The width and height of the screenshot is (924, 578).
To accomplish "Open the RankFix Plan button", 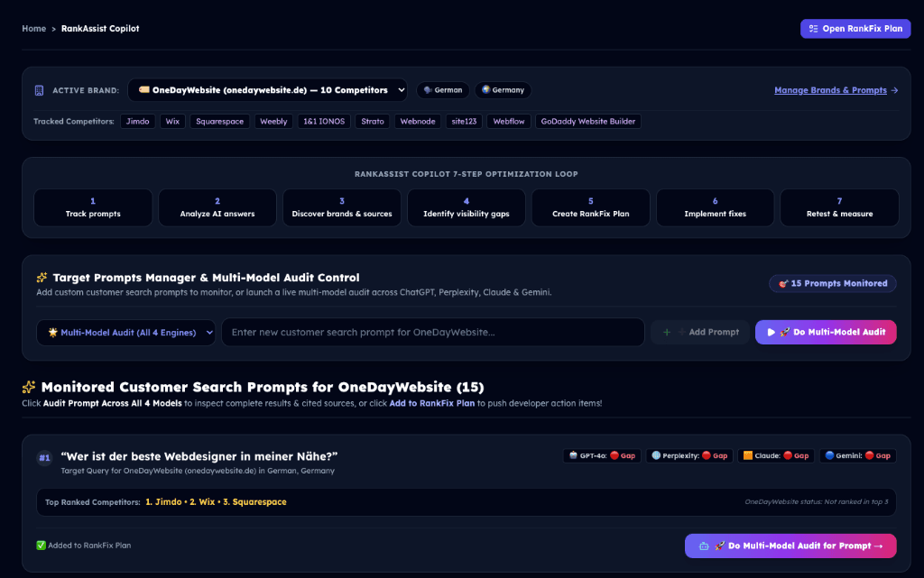I will 855,29.
